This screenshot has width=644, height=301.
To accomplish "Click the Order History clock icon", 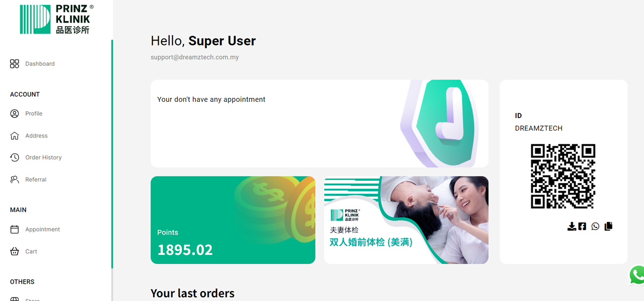I will pyautogui.click(x=14, y=158).
